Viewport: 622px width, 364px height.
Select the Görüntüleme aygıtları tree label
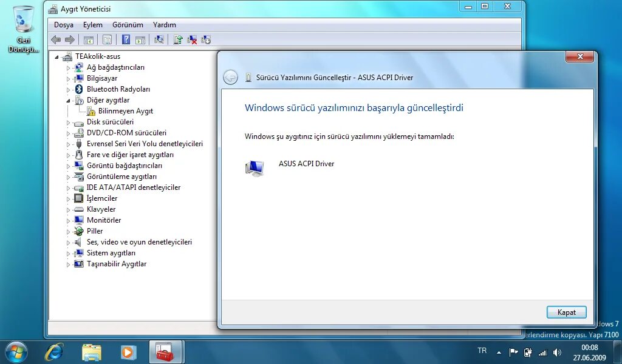click(121, 177)
